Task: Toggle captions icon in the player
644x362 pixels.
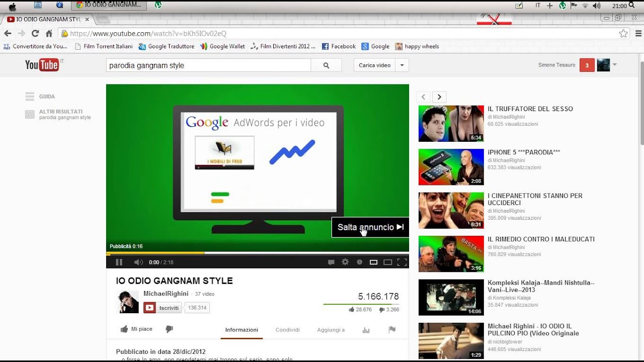Action: click(331, 262)
